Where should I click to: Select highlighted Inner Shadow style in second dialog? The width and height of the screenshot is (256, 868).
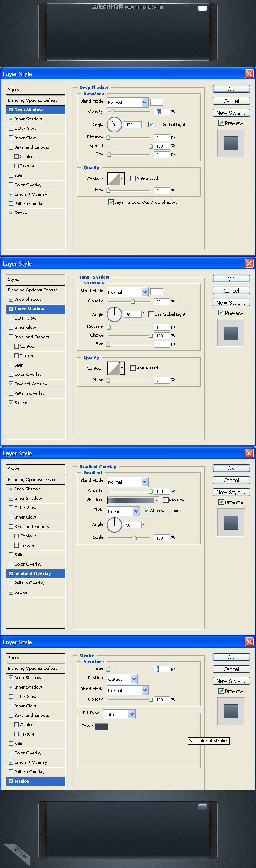click(36, 308)
